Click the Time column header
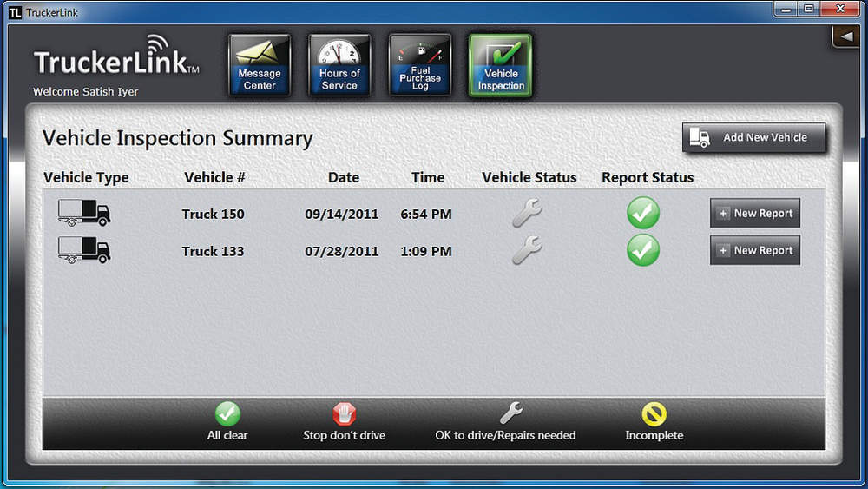This screenshot has height=489, width=868. [x=428, y=177]
